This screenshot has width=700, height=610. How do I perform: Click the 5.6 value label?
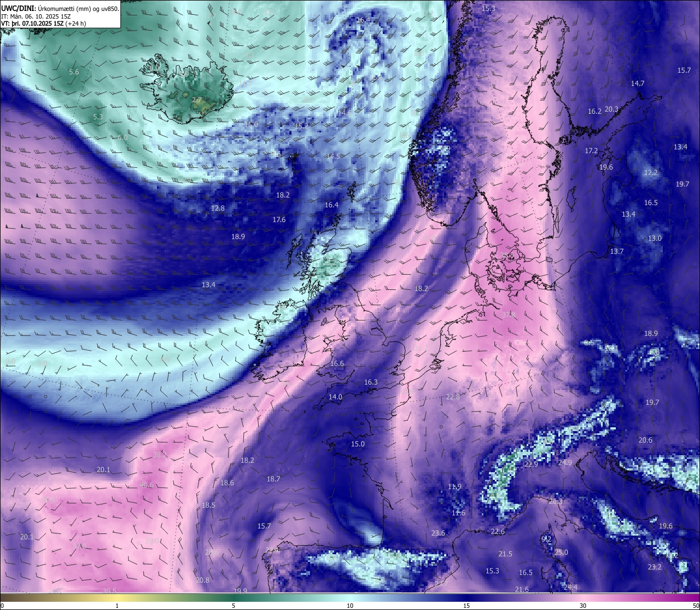pos(74,72)
